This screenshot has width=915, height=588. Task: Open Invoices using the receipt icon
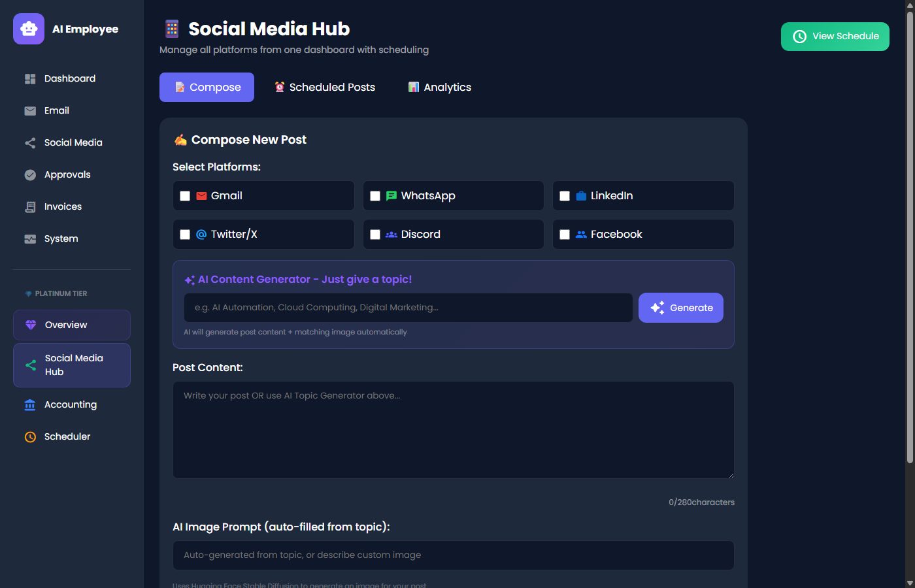(x=30, y=207)
